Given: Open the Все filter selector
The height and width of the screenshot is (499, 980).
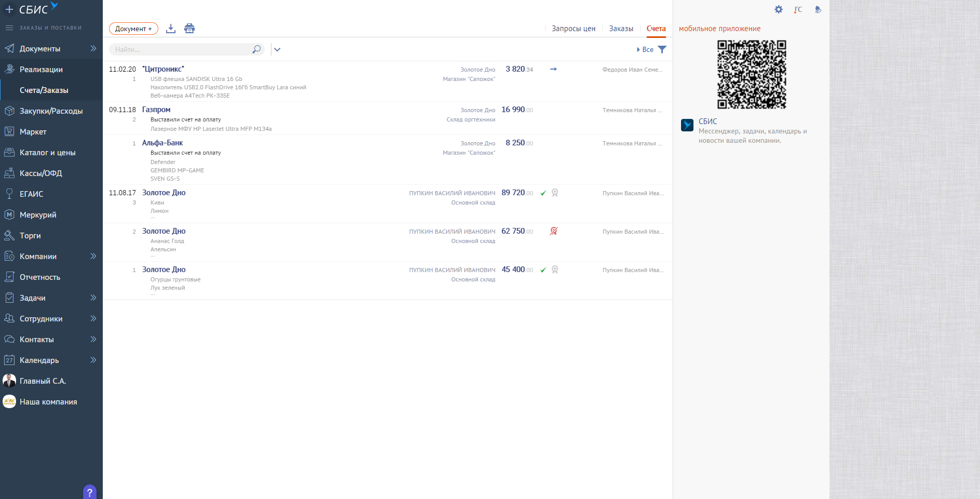Looking at the screenshot, I should pos(645,49).
